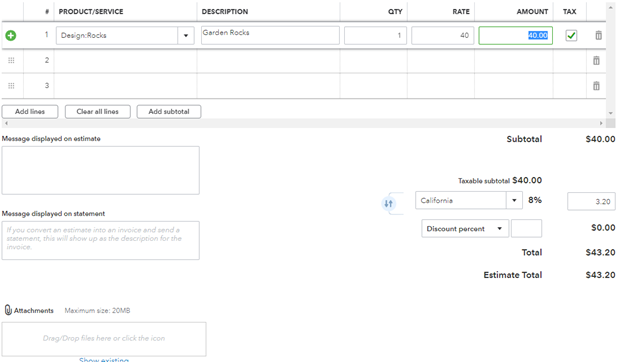The width and height of the screenshot is (624, 362).
Task: Click the Add subtotal button
Action: 169,111
